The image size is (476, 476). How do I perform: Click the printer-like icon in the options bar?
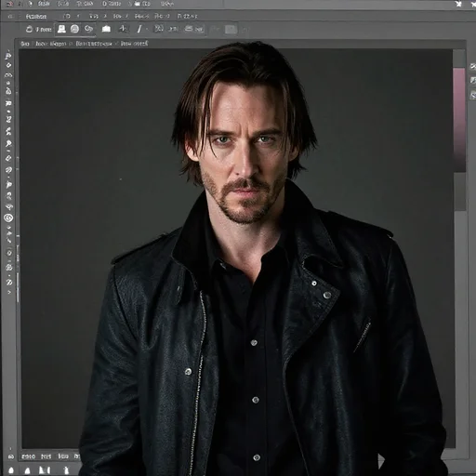tap(189, 29)
